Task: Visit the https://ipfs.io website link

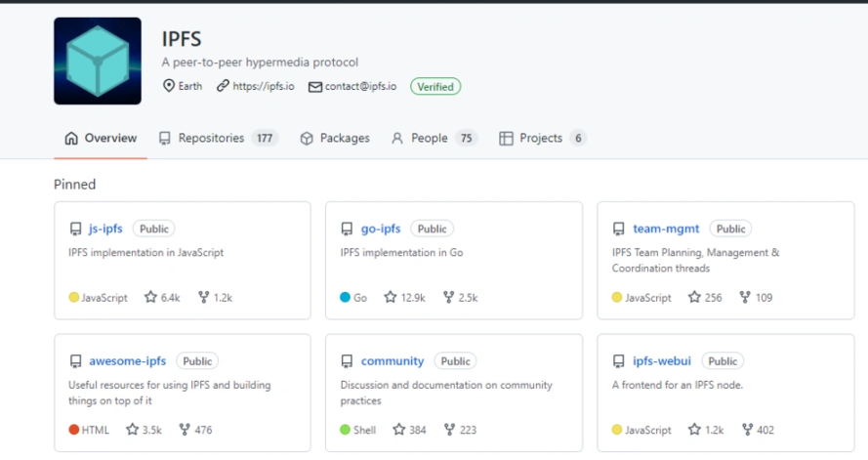Action: tap(263, 86)
